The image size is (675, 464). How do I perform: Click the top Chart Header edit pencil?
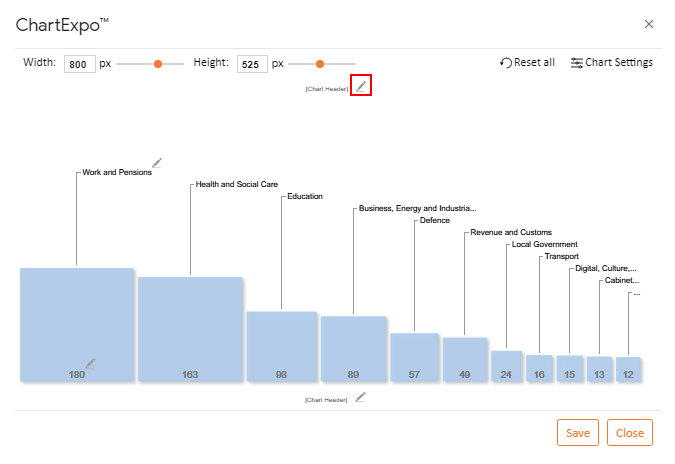point(361,86)
